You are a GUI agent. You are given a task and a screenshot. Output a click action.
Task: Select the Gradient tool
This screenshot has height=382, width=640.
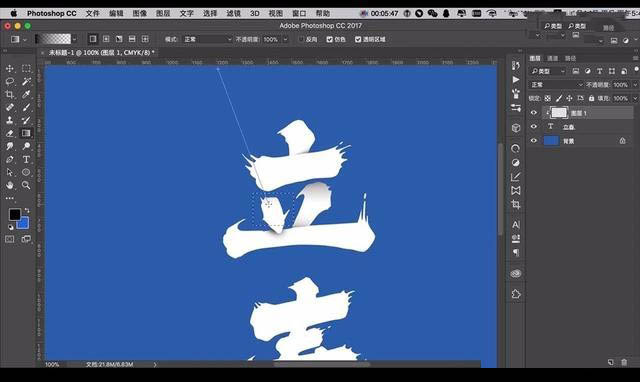click(x=26, y=133)
